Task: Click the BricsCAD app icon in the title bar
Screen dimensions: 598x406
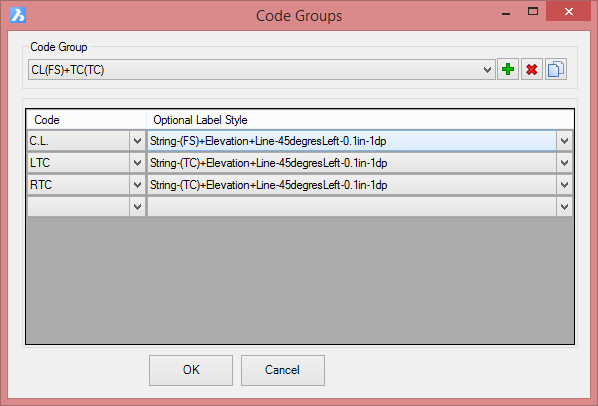Action: click(18, 15)
